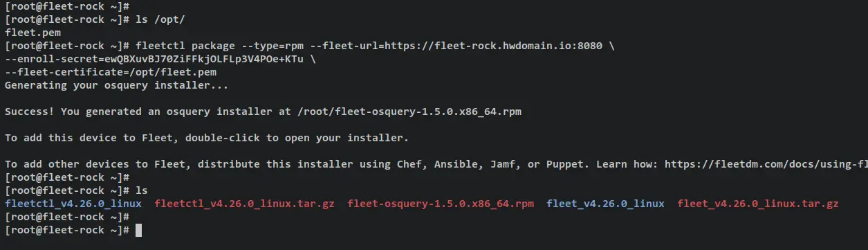868x250 pixels.
Task: Click the fleet-rock.hwdomain.io:8080 URL in the command
Action: (x=519, y=46)
